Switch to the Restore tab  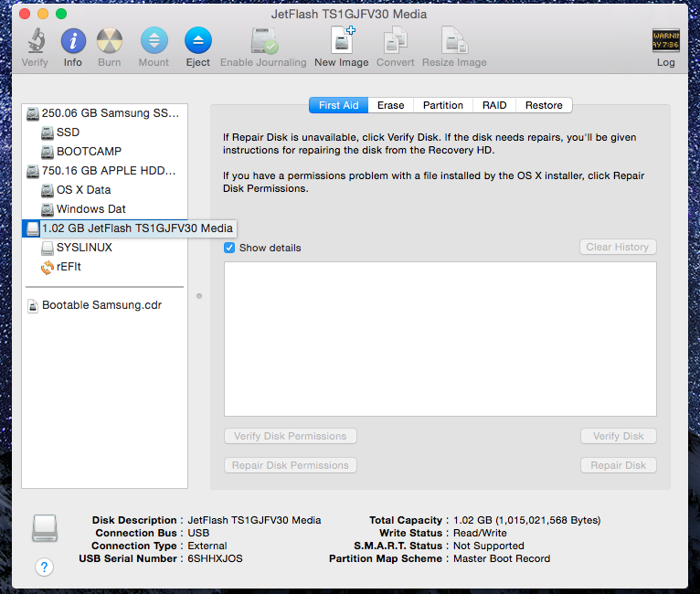coord(544,105)
